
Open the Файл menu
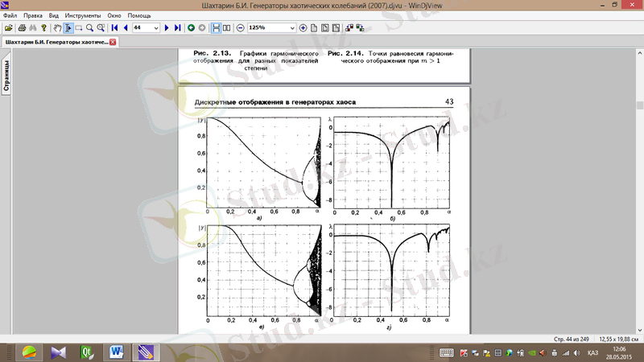point(10,15)
